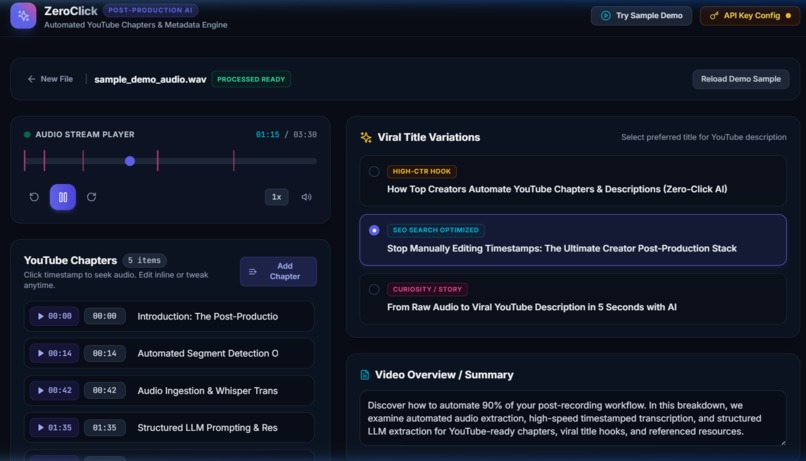Click Reload Demo Sample button
Viewport: 806px width, 461px height.
pos(741,79)
